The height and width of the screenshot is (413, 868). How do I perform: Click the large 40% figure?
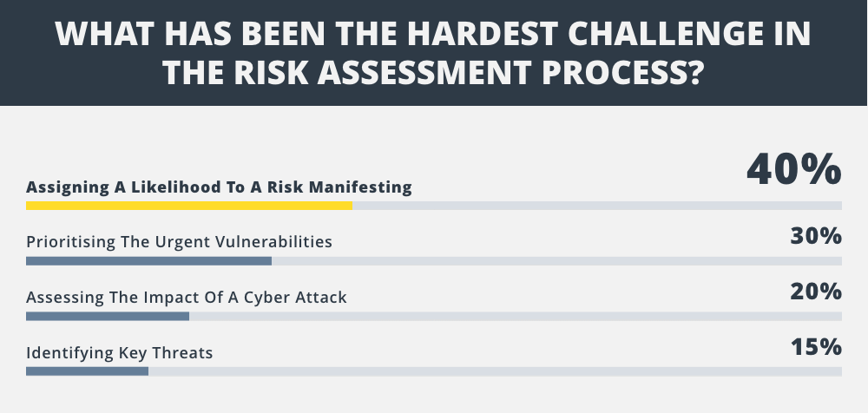point(794,169)
